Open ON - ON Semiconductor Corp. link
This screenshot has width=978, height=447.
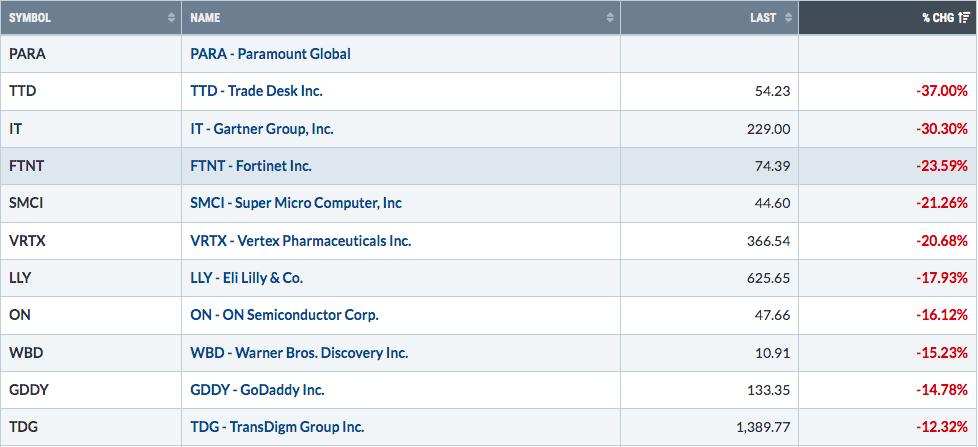[284, 315]
